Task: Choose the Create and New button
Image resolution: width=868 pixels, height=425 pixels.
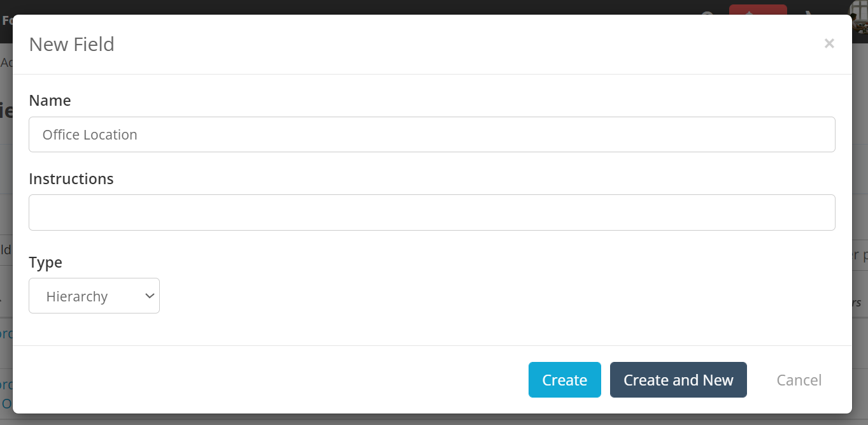Action: coord(678,380)
